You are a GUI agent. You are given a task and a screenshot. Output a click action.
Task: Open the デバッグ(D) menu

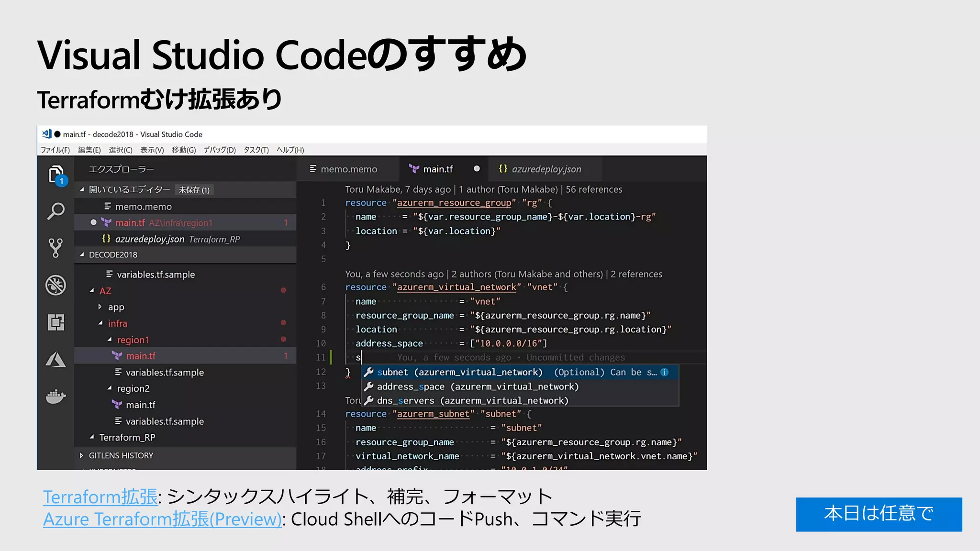tap(220, 150)
